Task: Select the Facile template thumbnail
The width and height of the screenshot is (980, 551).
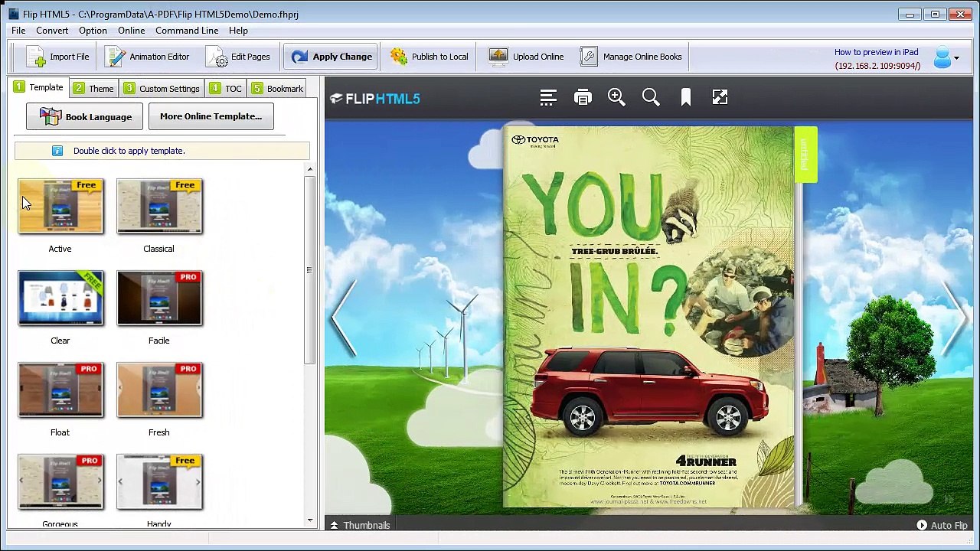Action: click(159, 298)
